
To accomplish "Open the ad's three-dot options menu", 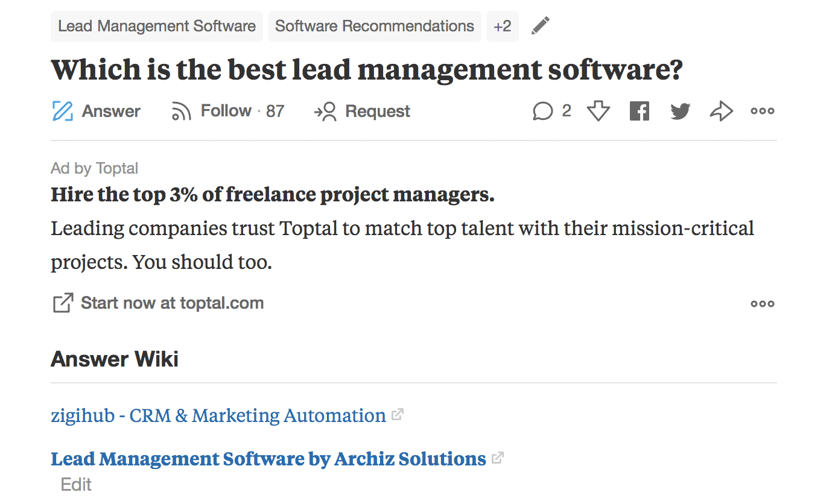I will [x=763, y=303].
